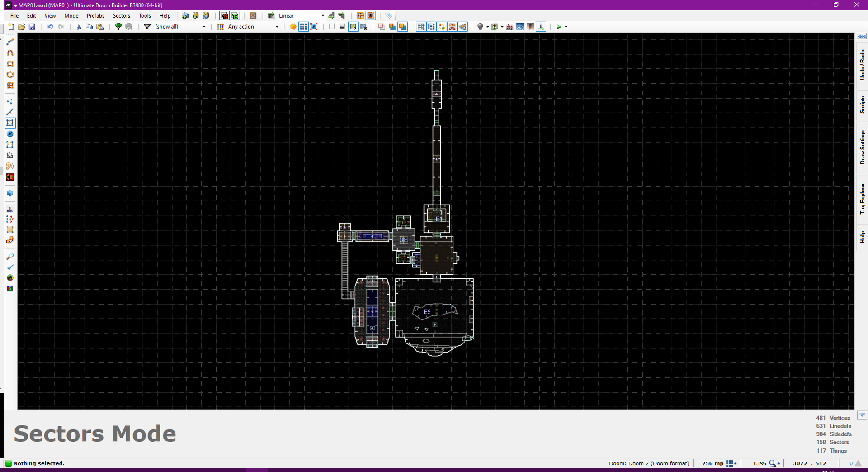This screenshot has height=472, width=868.
Task: Undo the last action
Action: tap(50, 27)
